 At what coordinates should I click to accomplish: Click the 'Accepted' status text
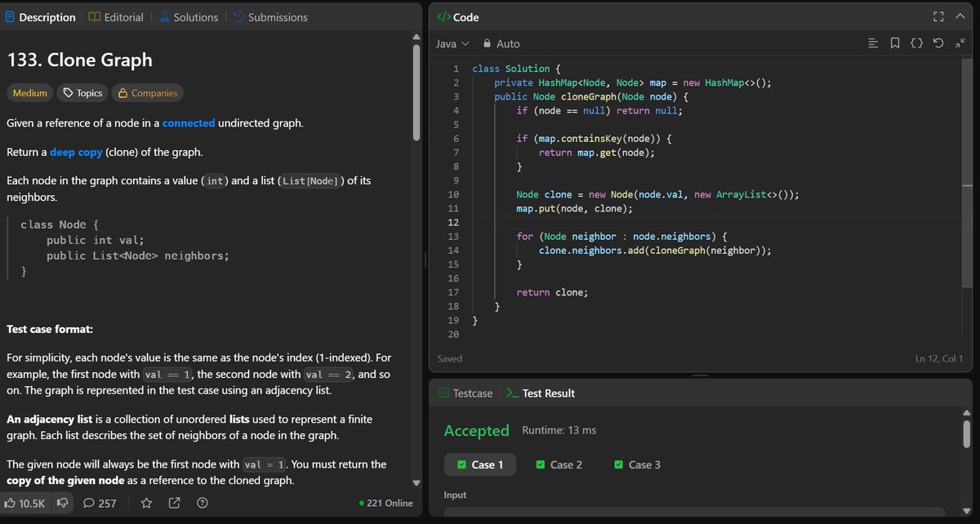tap(477, 430)
